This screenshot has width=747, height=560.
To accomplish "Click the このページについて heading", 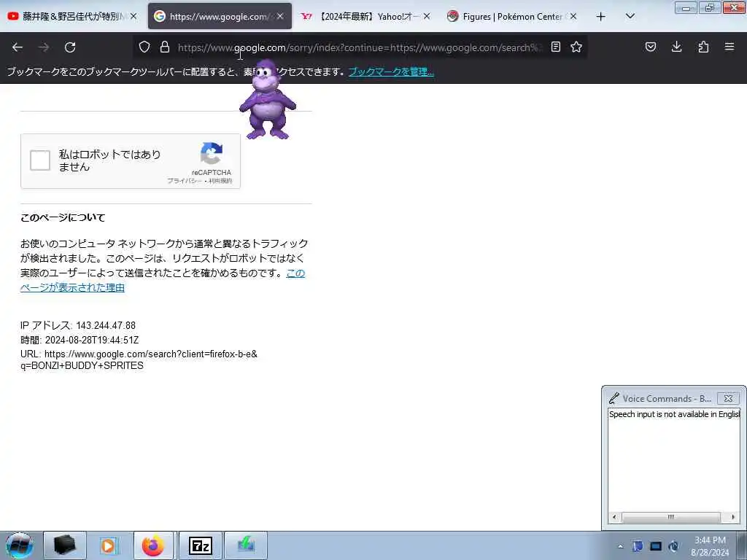I will [63, 217].
